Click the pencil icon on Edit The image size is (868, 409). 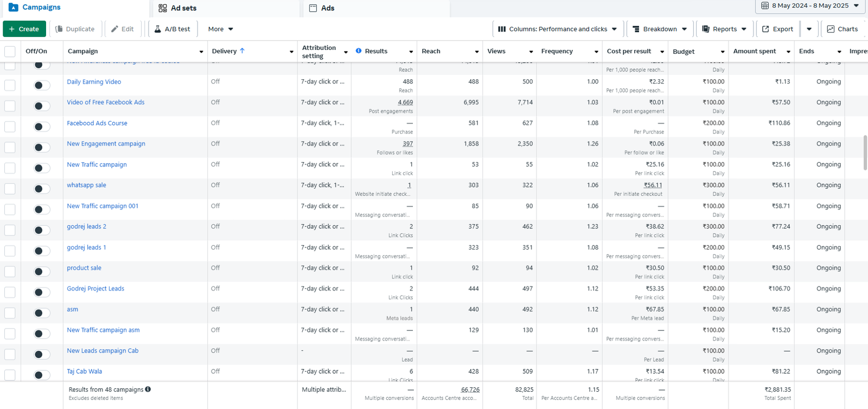point(114,29)
